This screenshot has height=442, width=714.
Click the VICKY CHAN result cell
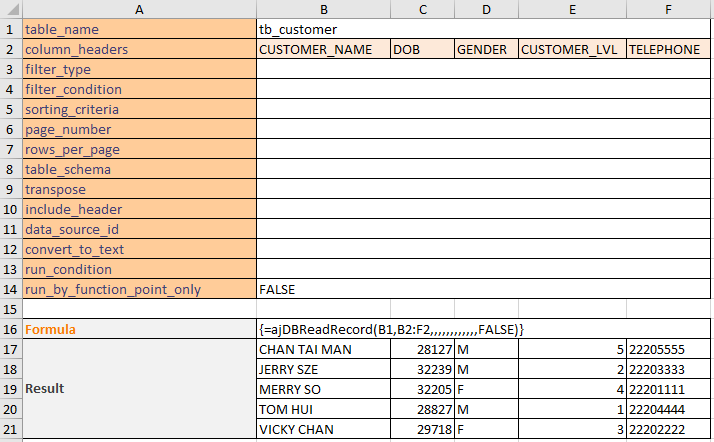click(323, 429)
